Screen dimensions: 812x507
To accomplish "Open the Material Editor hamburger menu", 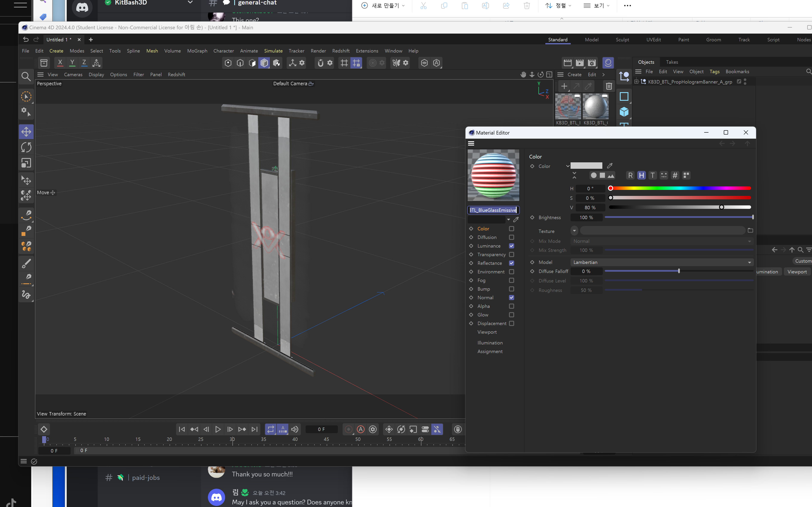I will tap(471, 144).
